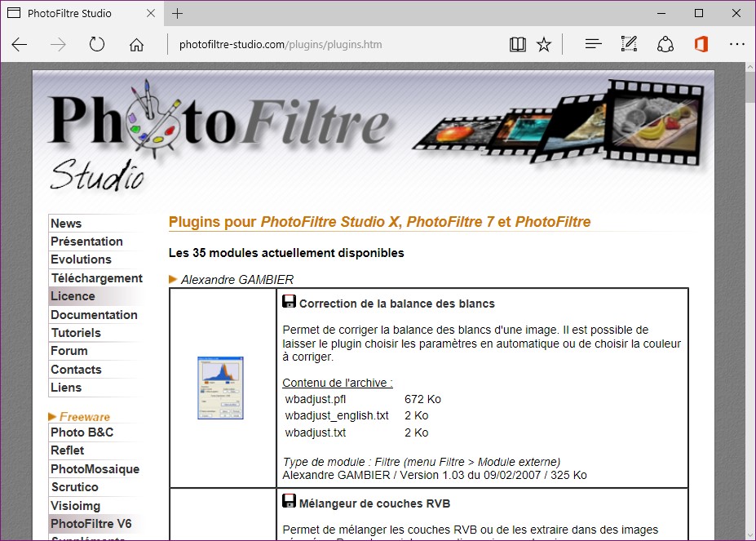Open the white balance plugin thumbnail
This screenshot has height=541, width=756.
[220, 388]
